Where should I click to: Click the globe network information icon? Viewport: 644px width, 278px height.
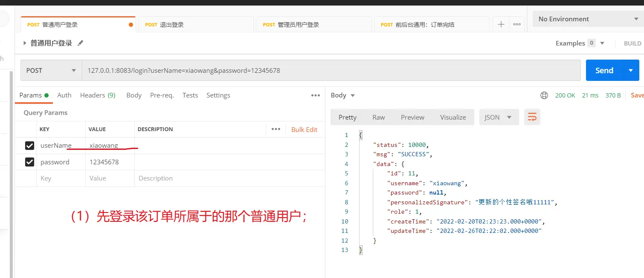544,95
